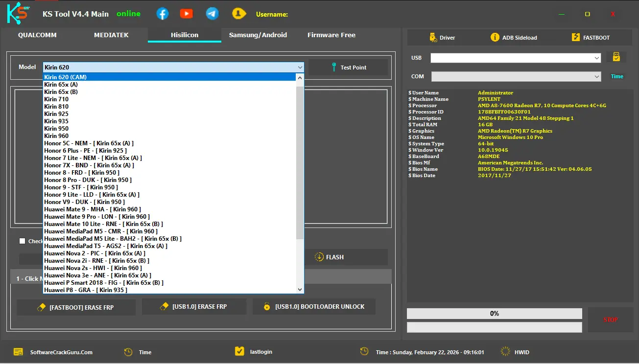
Task: Choose Kirin 960 from the list
Action: click(x=169, y=136)
